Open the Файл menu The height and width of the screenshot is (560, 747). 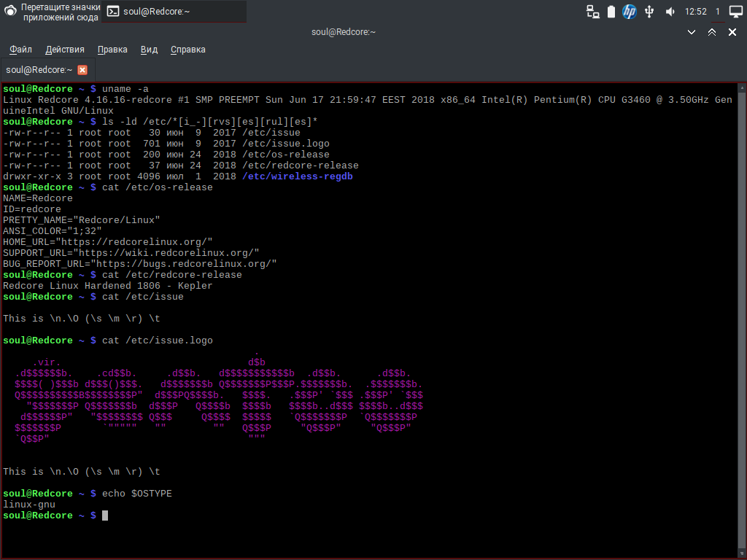pyautogui.click(x=21, y=50)
